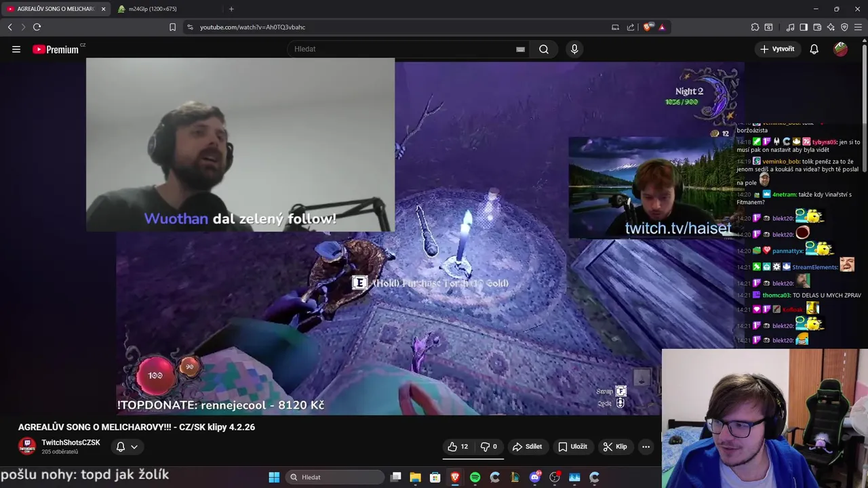Click the Vytvořit create button
This screenshot has height=488, width=868.
[x=777, y=49]
